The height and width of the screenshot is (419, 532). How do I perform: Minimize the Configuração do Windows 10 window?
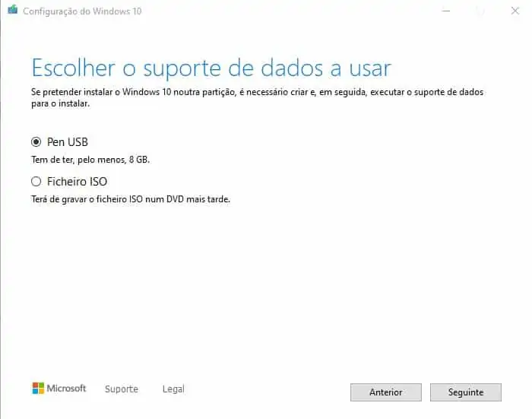click(x=446, y=11)
